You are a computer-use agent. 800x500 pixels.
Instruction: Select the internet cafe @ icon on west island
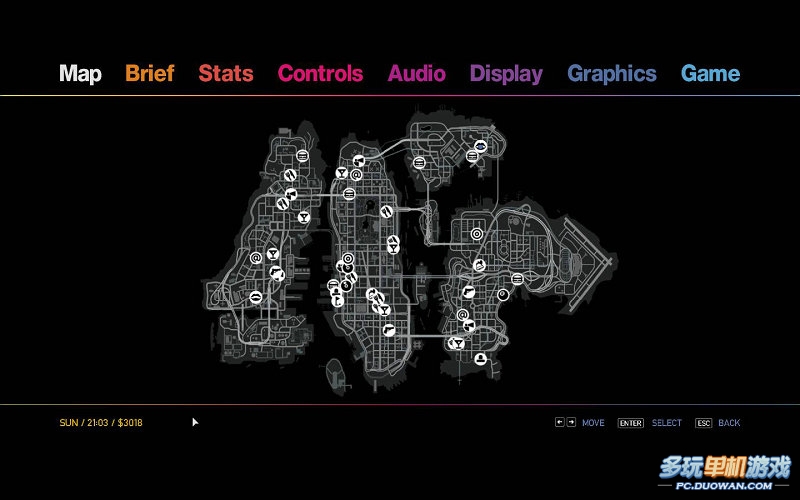tap(256, 258)
